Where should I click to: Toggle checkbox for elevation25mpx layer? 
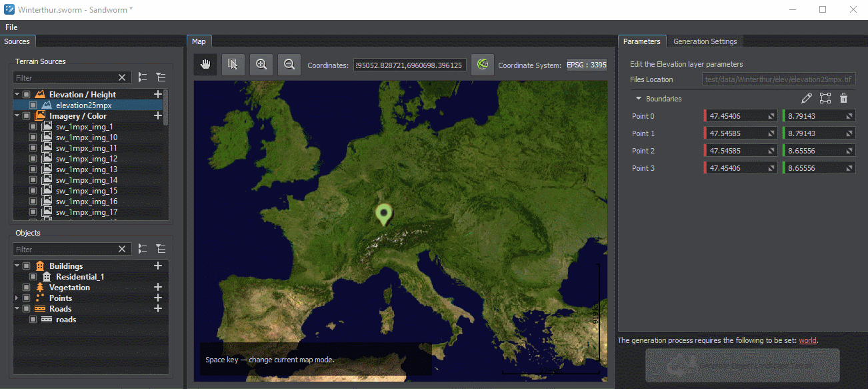pos(33,105)
